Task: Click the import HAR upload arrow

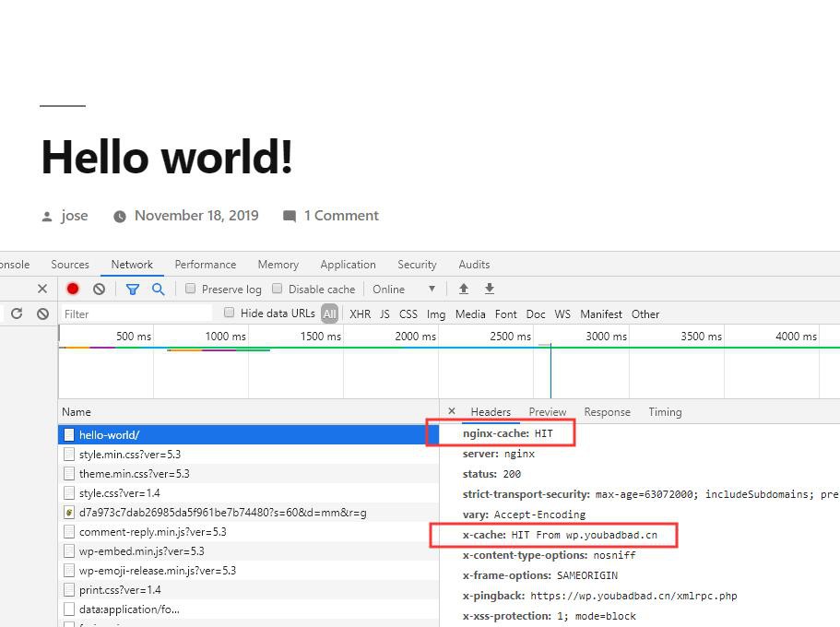Action: pos(464,289)
